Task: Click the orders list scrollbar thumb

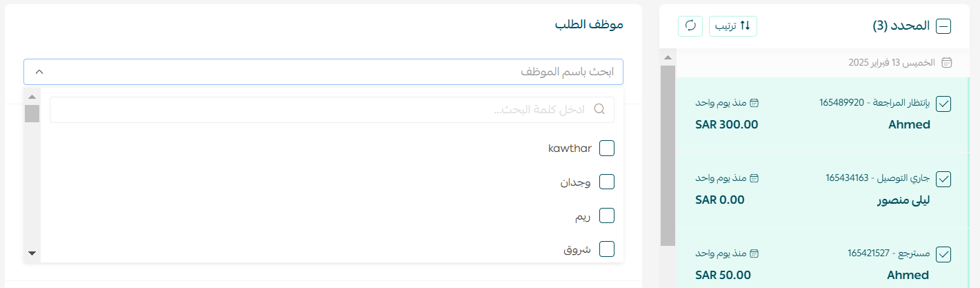Action: click(668, 155)
